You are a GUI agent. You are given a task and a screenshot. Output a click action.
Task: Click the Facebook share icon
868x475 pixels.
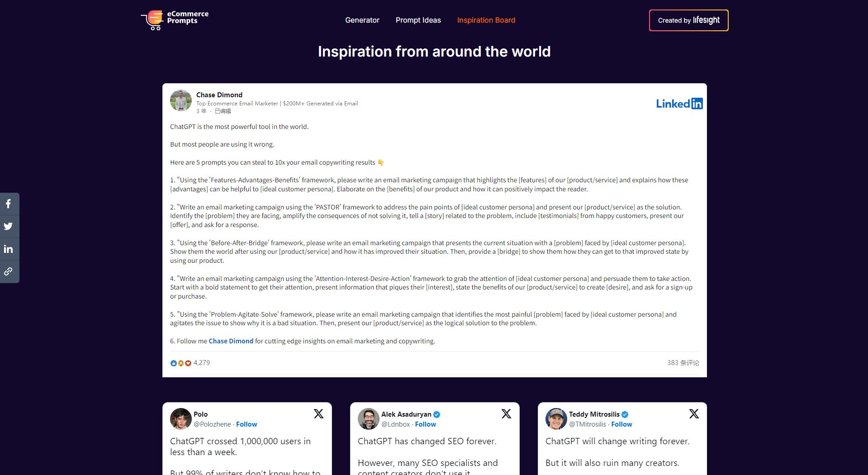(9, 204)
